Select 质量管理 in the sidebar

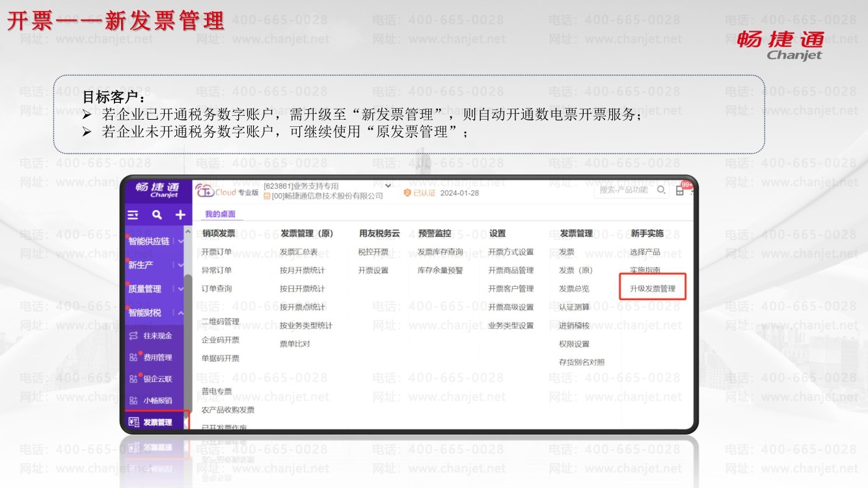tap(144, 289)
